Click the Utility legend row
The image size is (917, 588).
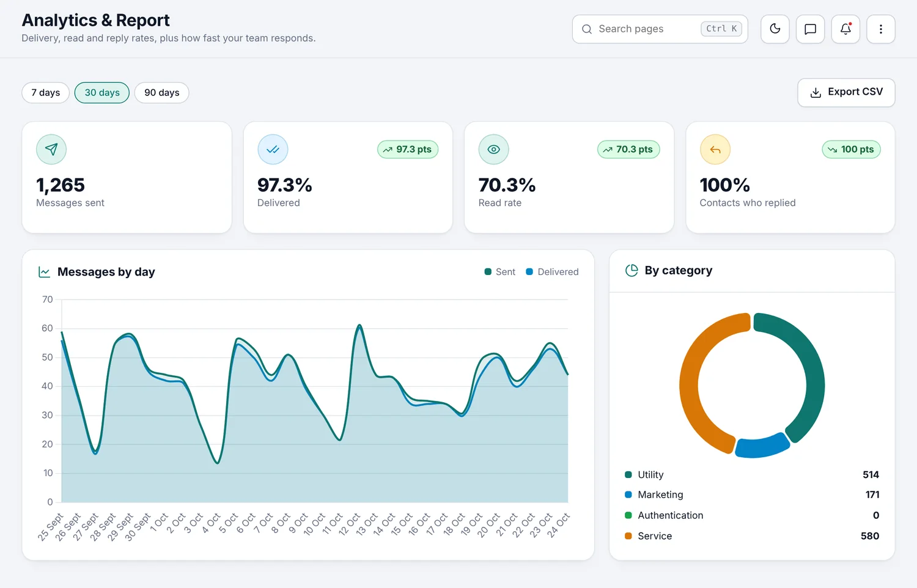752,475
